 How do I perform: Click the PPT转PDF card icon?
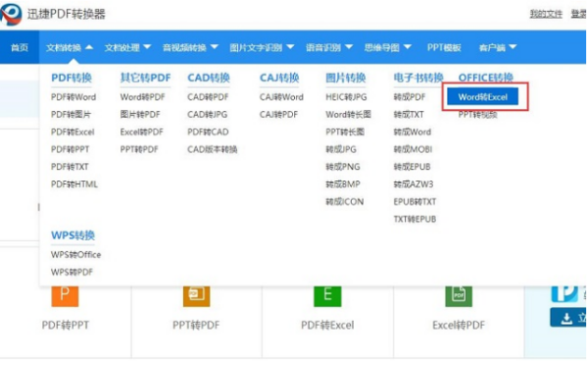[197, 296]
